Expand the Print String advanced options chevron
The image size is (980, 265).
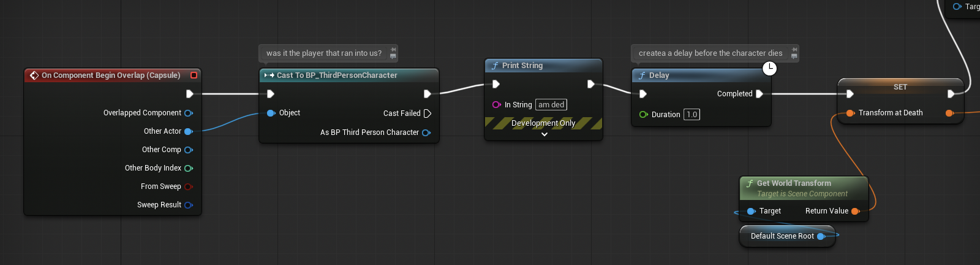(x=544, y=134)
